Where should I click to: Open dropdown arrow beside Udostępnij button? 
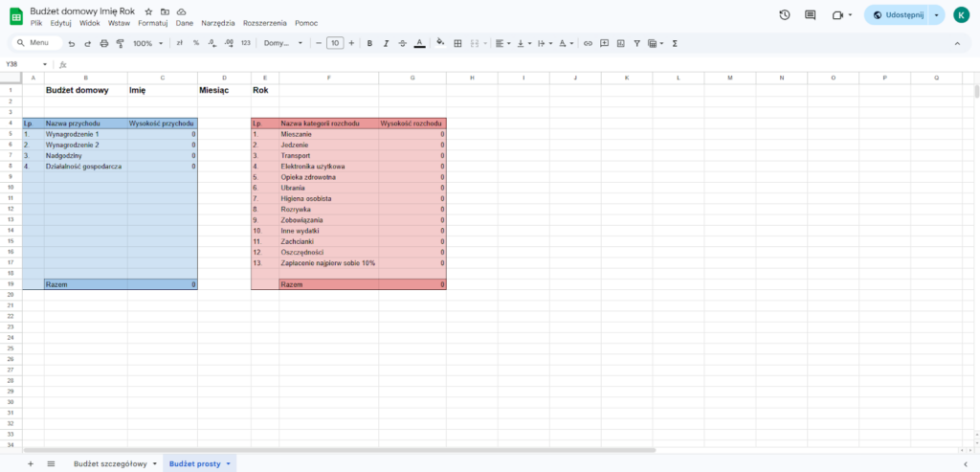pyautogui.click(x=936, y=15)
